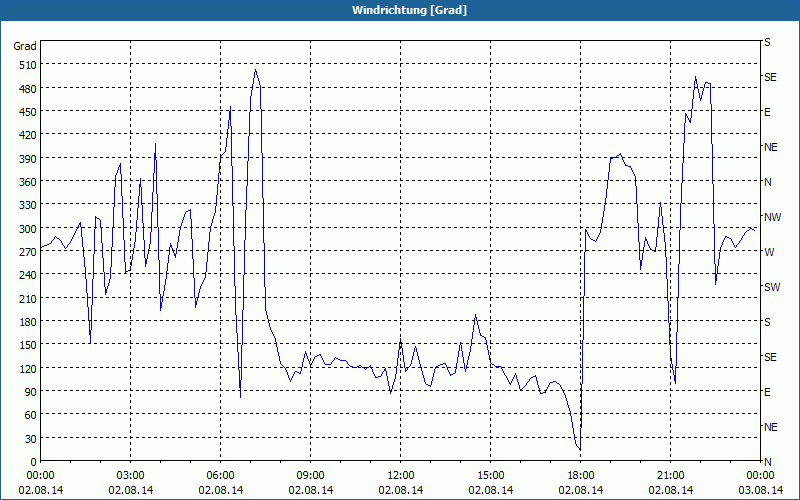Click the 480 y-axis value
The image size is (800, 500).
pyautogui.click(x=28, y=89)
